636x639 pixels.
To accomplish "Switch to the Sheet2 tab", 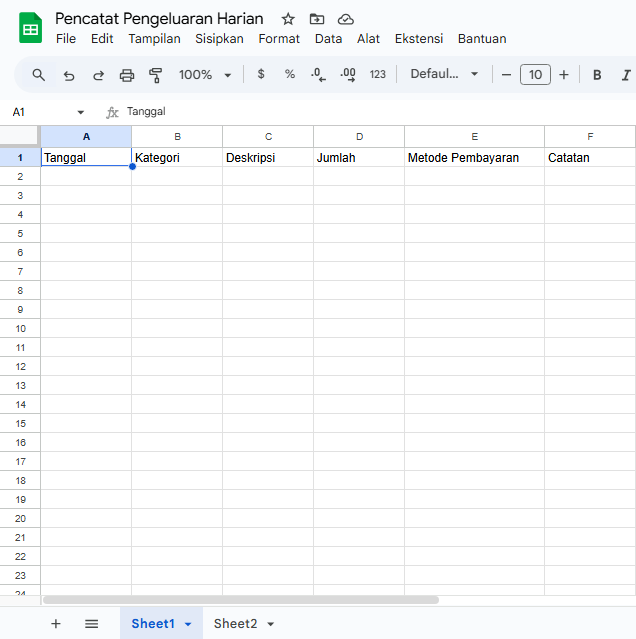I will coord(235,624).
